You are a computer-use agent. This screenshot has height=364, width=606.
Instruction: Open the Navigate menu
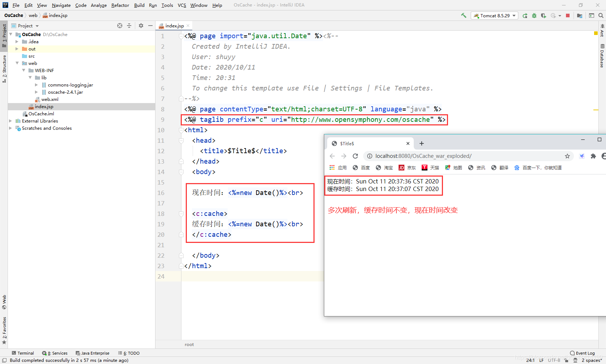point(61,5)
